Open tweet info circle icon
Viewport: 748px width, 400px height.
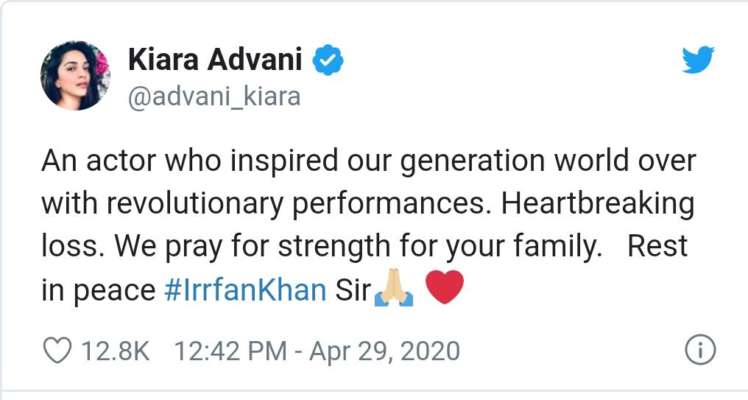pyautogui.click(x=700, y=350)
